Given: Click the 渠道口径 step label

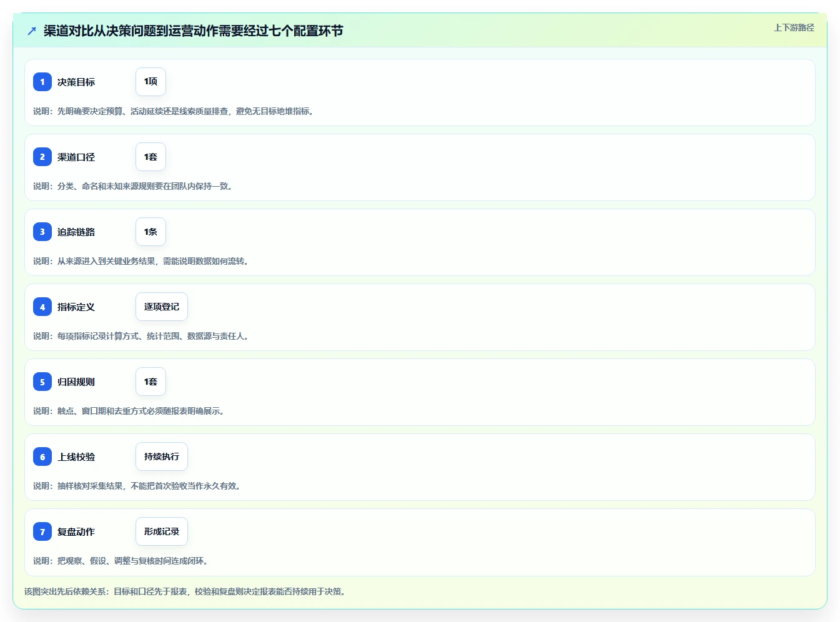Looking at the screenshot, I should [76, 157].
